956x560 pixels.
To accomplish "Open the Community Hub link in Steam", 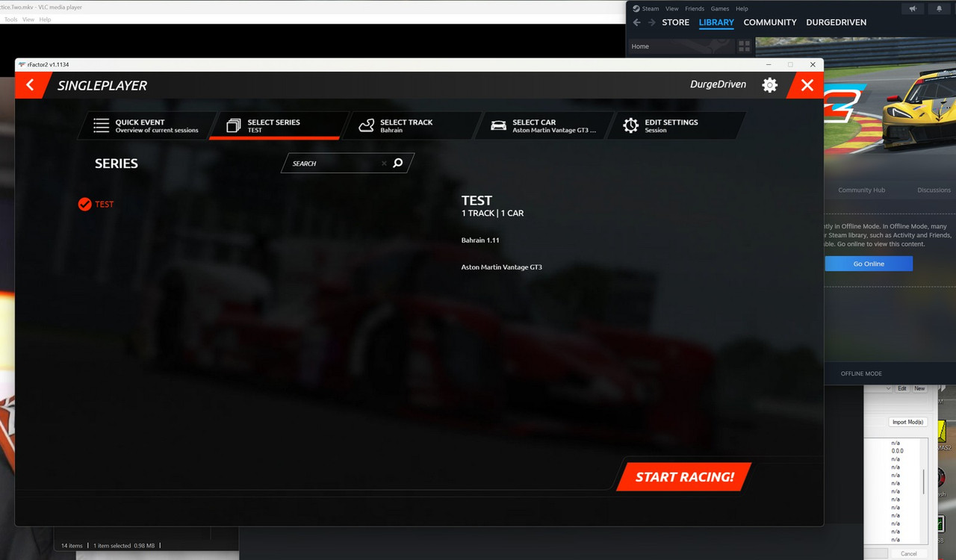I will (x=861, y=190).
